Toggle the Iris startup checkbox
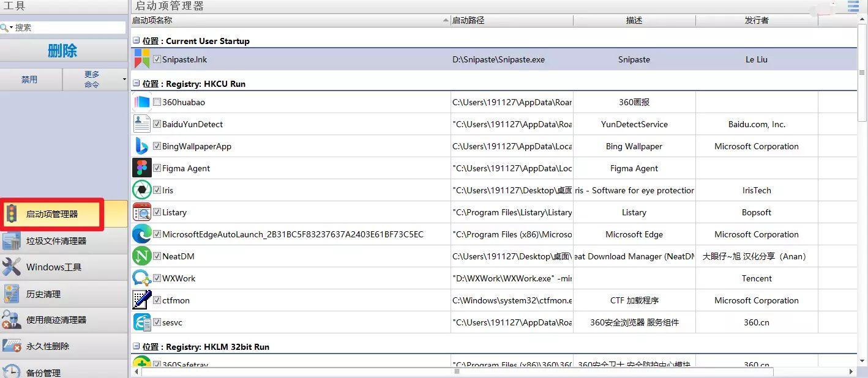 (157, 190)
